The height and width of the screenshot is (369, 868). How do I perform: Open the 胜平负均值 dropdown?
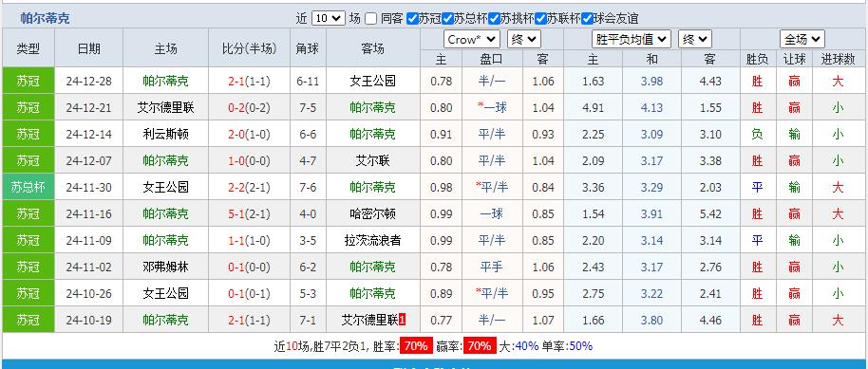[x=632, y=39]
